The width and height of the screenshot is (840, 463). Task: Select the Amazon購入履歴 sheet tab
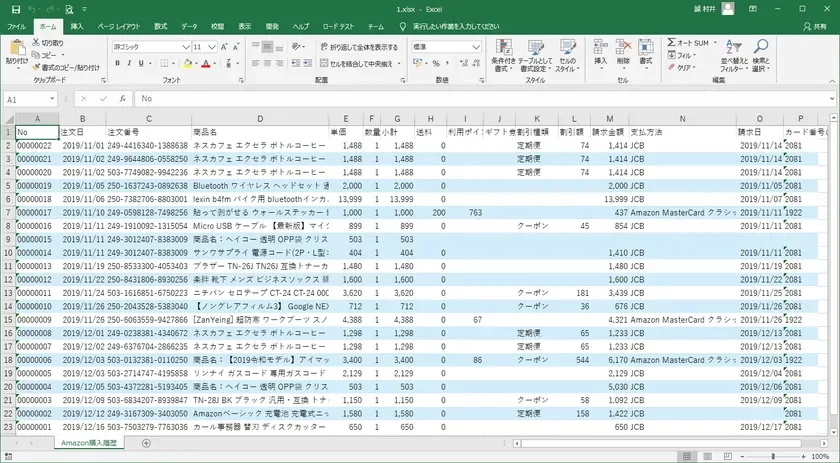click(89, 443)
